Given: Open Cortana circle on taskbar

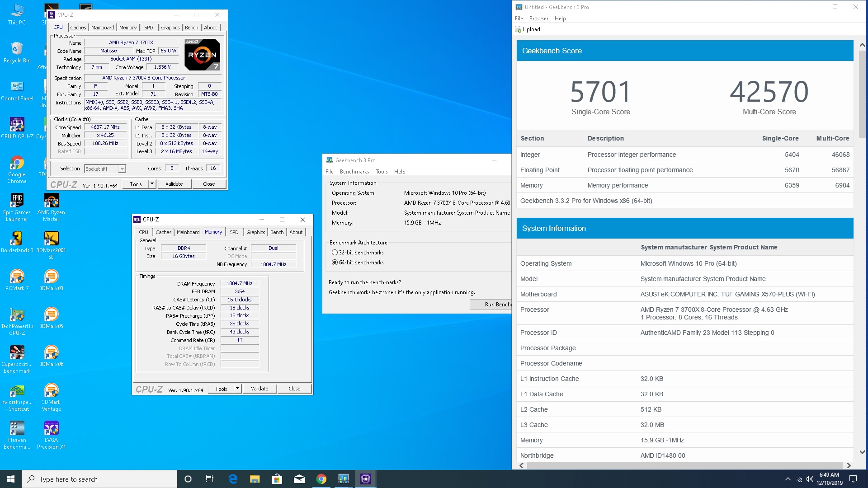Looking at the screenshot, I should [x=188, y=479].
